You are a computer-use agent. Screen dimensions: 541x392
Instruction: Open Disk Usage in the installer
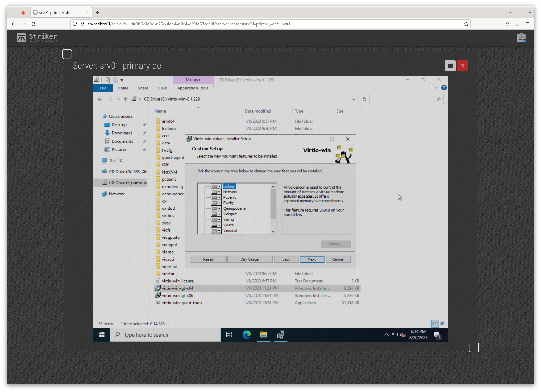point(250,259)
